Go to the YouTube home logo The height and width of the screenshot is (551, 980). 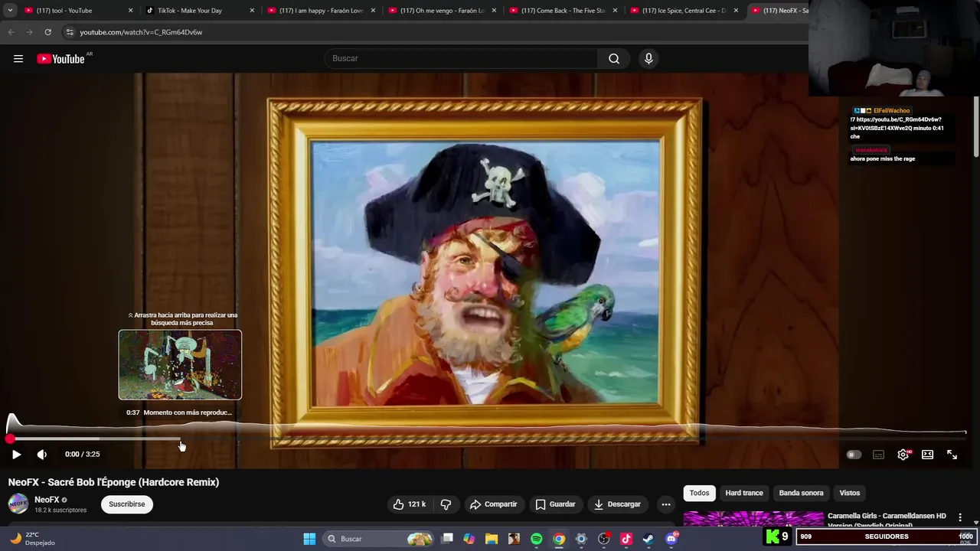pyautogui.click(x=60, y=59)
